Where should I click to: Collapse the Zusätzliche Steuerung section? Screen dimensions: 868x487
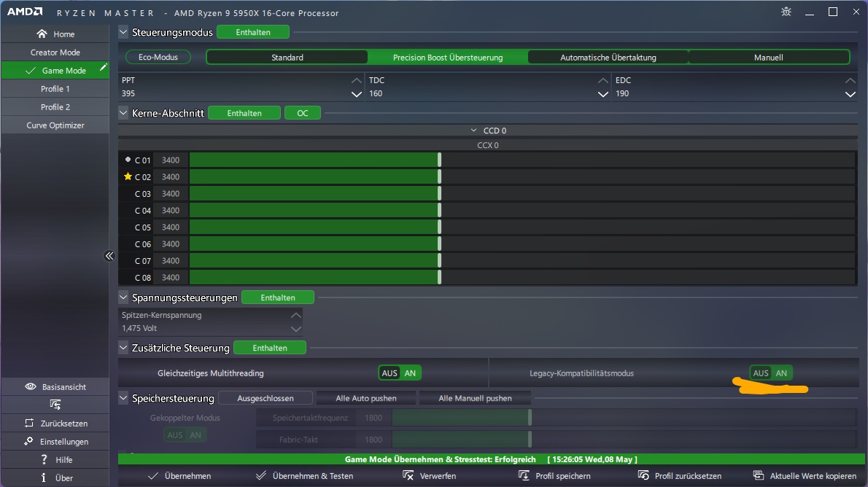pyautogui.click(x=123, y=348)
